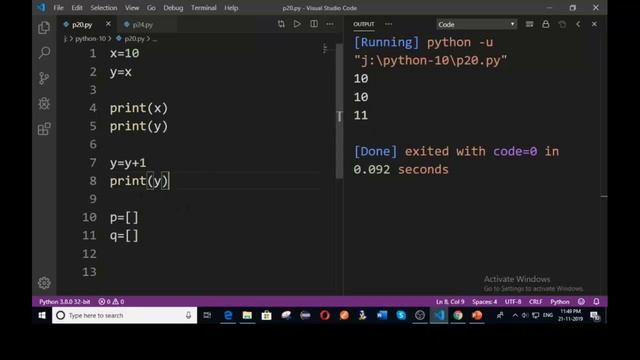Open the View menu
The height and width of the screenshot is (360, 640).
point(132,8)
